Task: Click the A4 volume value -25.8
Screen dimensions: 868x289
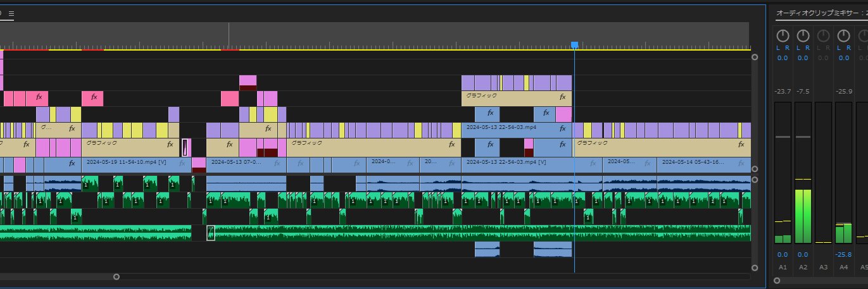Action: pyautogui.click(x=843, y=254)
